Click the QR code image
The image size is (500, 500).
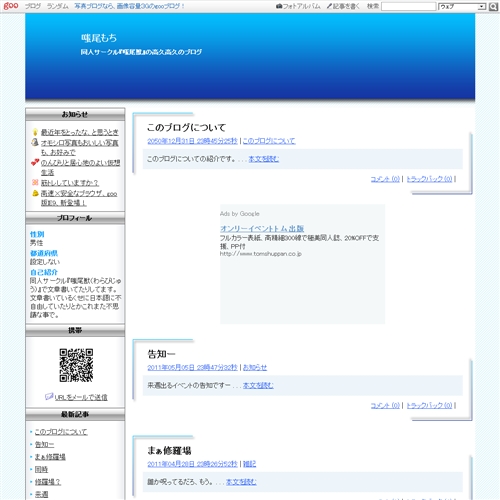pyautogui.click(x=76, y=365)
